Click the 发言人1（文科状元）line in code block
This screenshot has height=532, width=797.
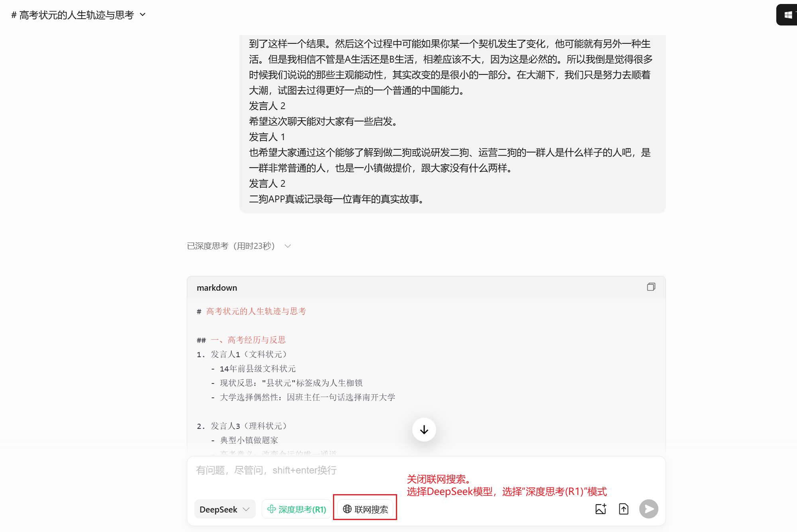click(249, 354)
